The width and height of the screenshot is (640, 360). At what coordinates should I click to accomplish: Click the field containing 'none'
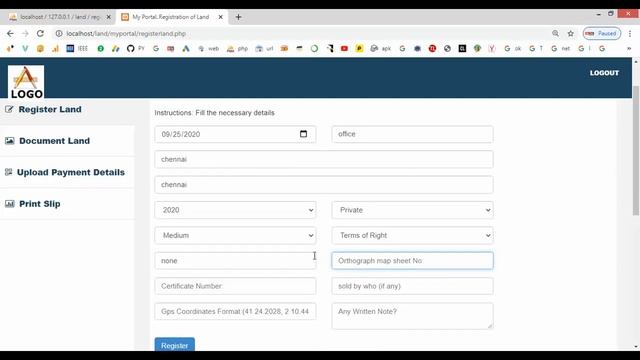coord(235,260)
